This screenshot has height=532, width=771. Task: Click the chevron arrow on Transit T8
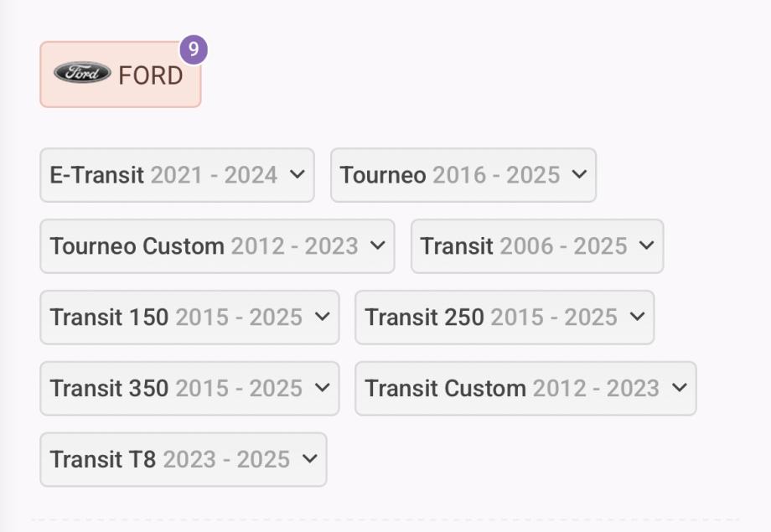(309, 459)
